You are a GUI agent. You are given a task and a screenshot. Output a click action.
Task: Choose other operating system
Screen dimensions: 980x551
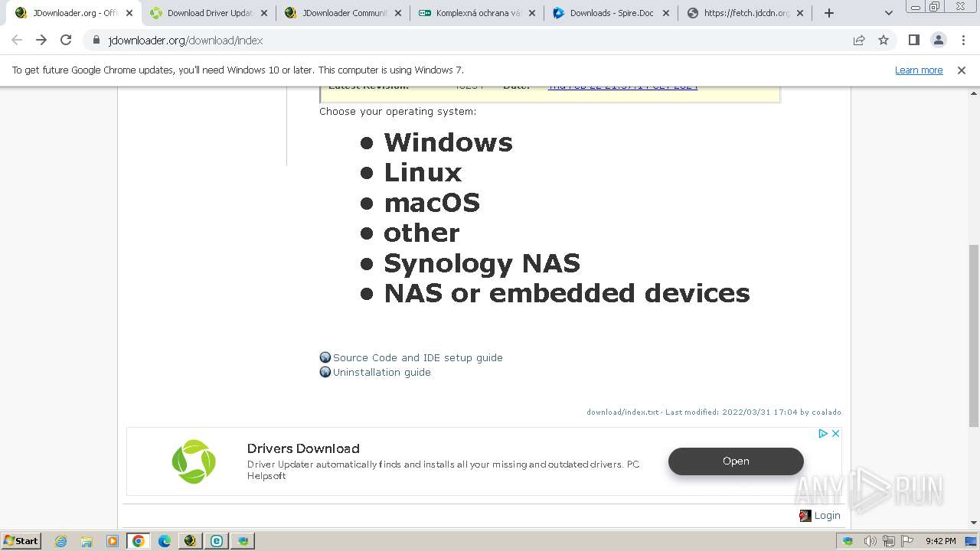[422, 233]
